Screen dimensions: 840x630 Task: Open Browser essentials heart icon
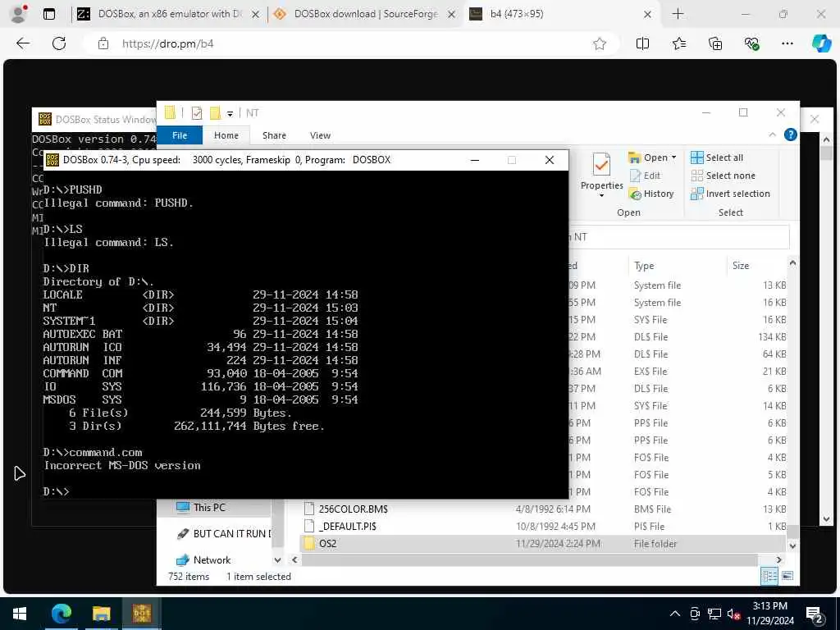point(751,43)
